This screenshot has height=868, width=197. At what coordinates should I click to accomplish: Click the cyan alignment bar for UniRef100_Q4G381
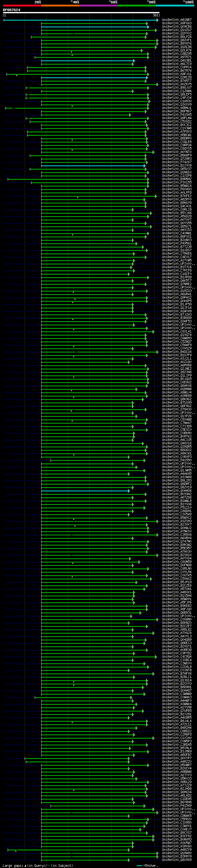coord(88,61)
